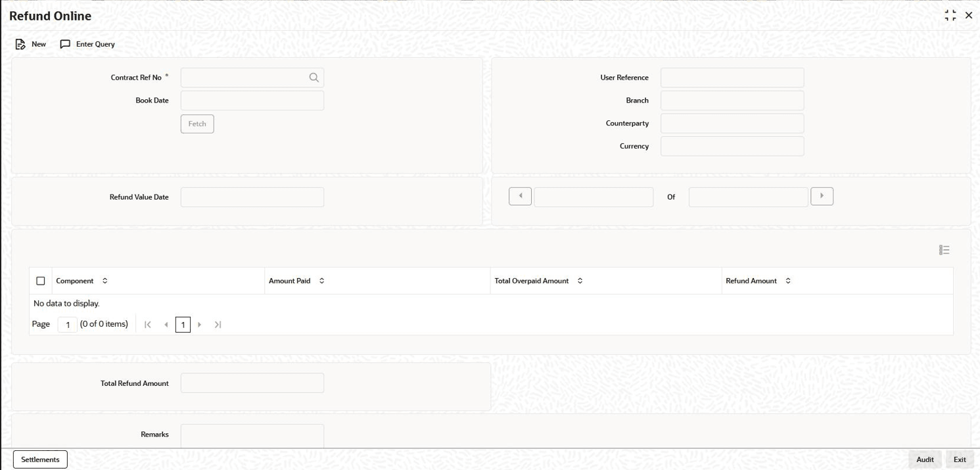
Task: Click the Audit button
Action: [925, 459]
